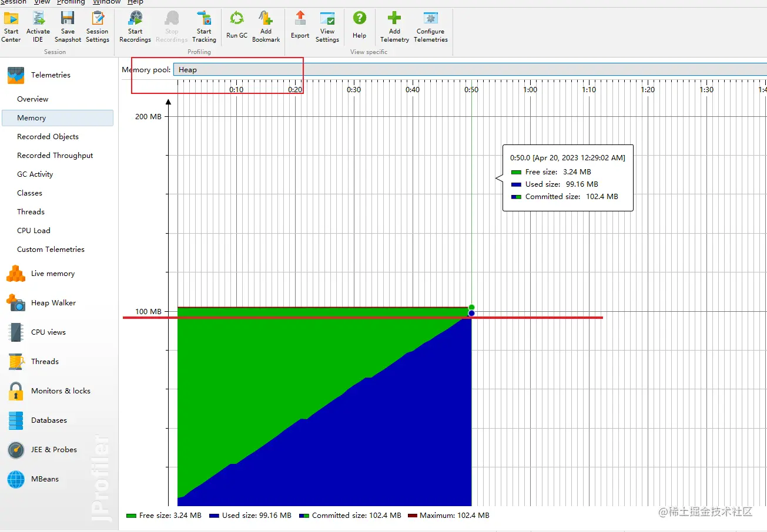The width and height of the screenshot is (767, 532).
Task: Select the Telemetries sidebar section icon
Action: [16, 75]
